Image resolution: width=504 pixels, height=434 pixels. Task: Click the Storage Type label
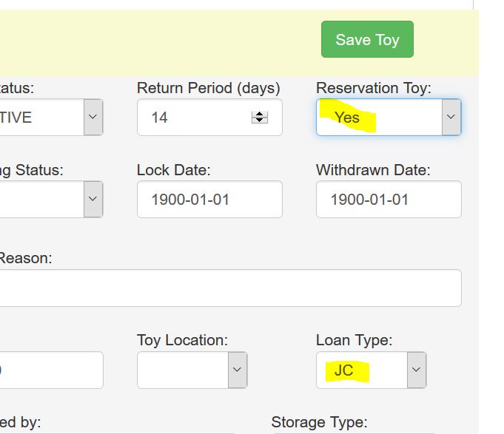[x=319, y=423]
